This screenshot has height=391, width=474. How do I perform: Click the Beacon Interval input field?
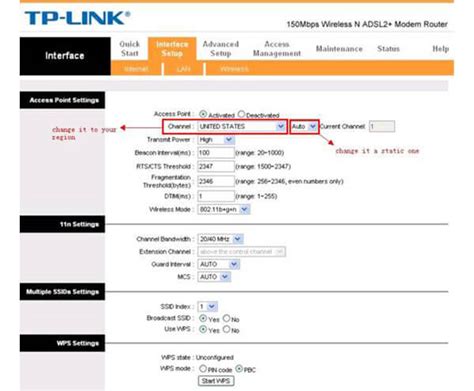(216, 153)
